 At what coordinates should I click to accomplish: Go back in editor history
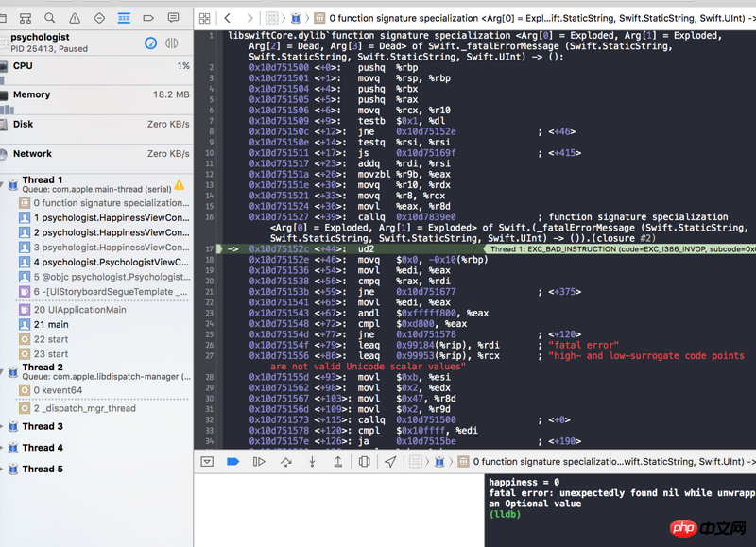228,18
